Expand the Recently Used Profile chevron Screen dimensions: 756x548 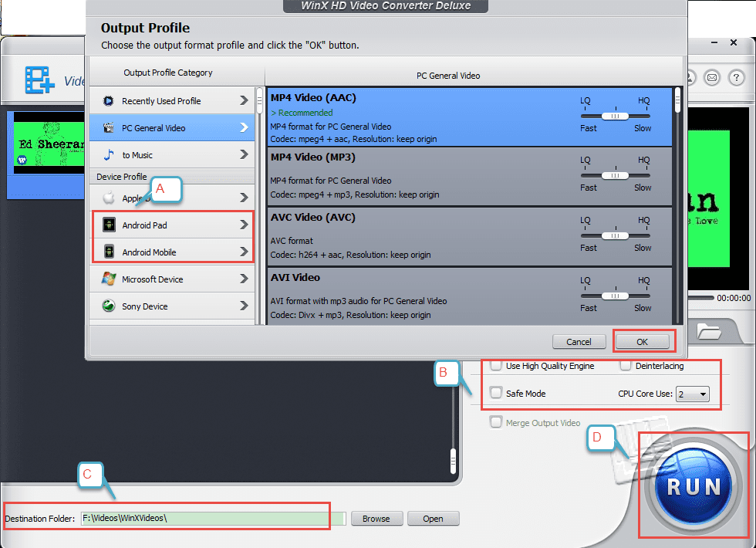click(244, 100)
